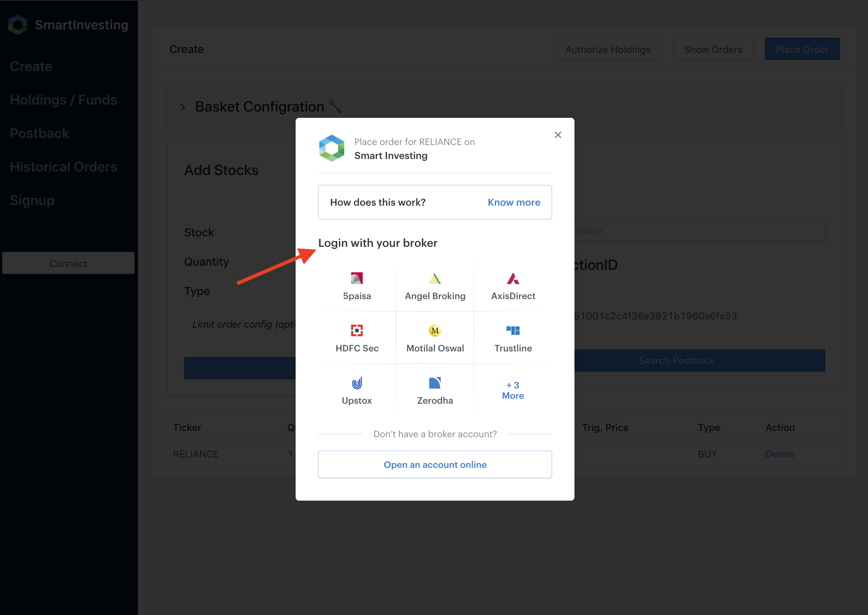
Task: Pick the Trustline broker icon
Action: (513, 331)
